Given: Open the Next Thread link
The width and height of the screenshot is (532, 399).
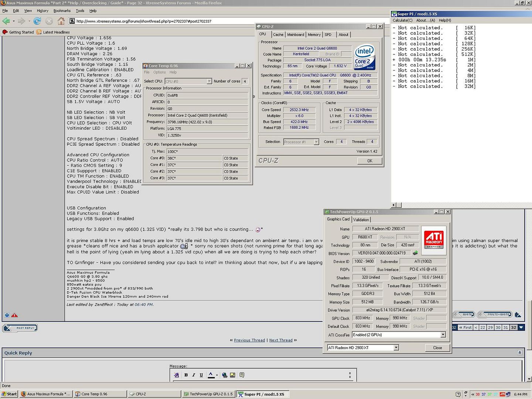Looking at the screenshot, I should 281,340.
